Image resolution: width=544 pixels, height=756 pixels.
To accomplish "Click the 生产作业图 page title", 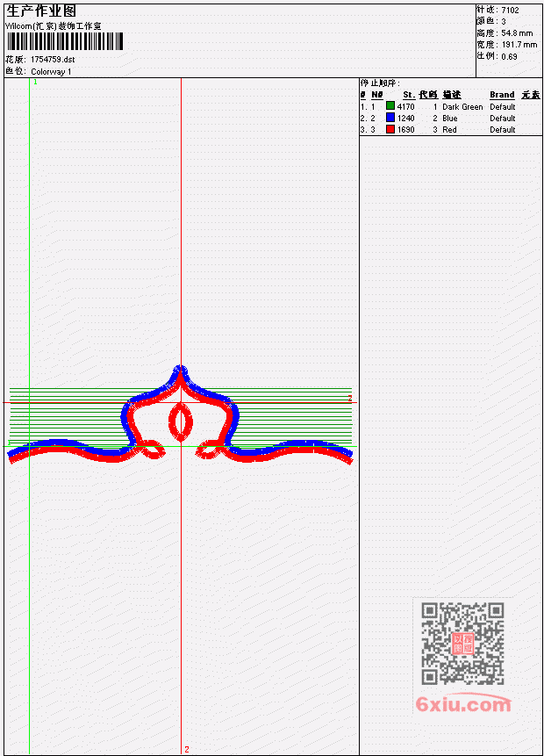I will click(41, 11).
